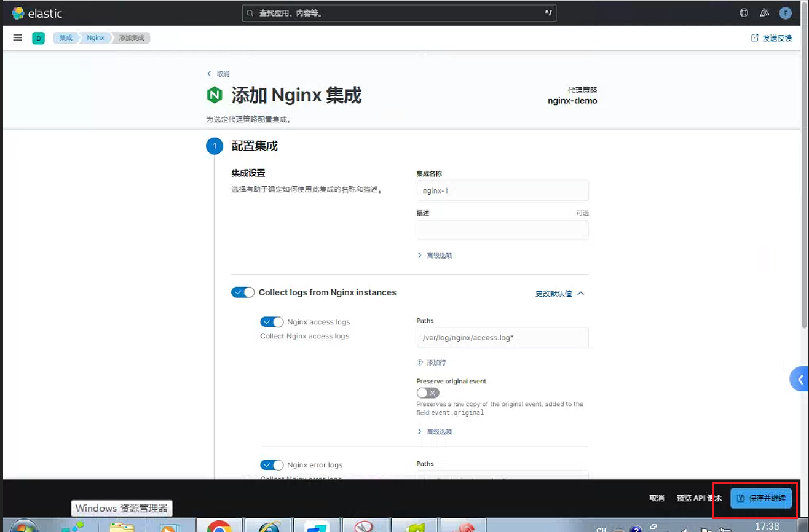This screenshot has width=809, height=532.
Task: Click the access log Paths input field
Action: tap(502, 338)
